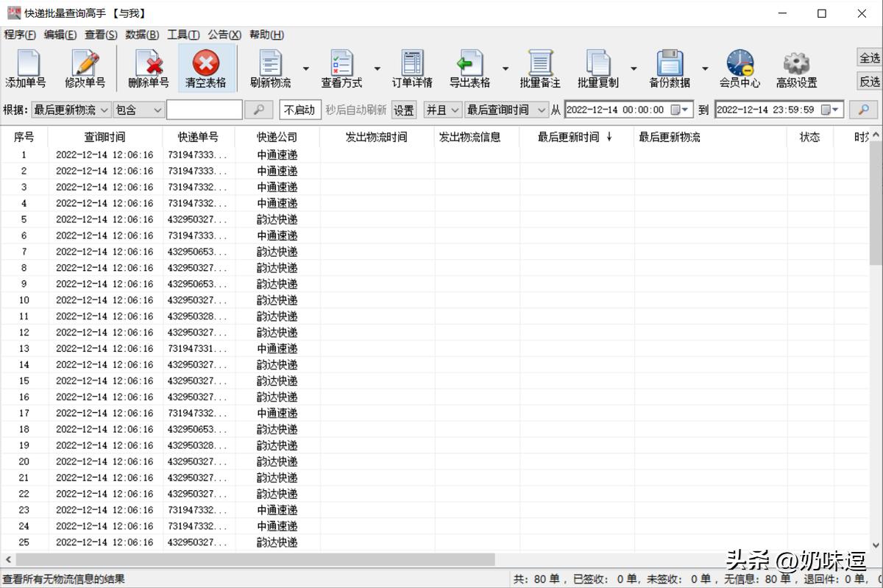Open 订单详情 order details
Image resolution: width=883 pixels, height=588 pixels.
pos(412,67)
